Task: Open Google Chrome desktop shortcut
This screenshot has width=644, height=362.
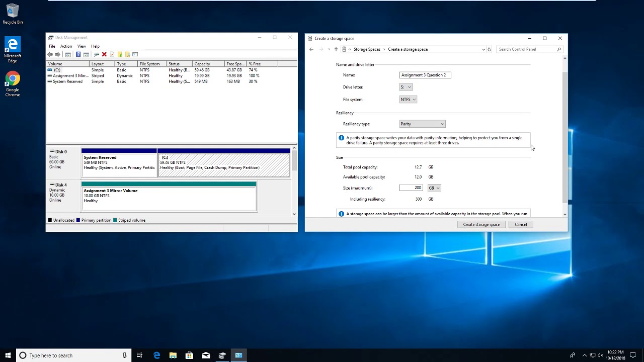Action: pyautogui.click(x=13, y=84)
